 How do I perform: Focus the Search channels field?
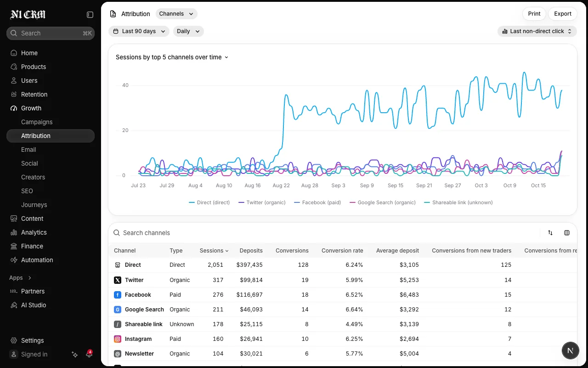[x=325, y=233]
